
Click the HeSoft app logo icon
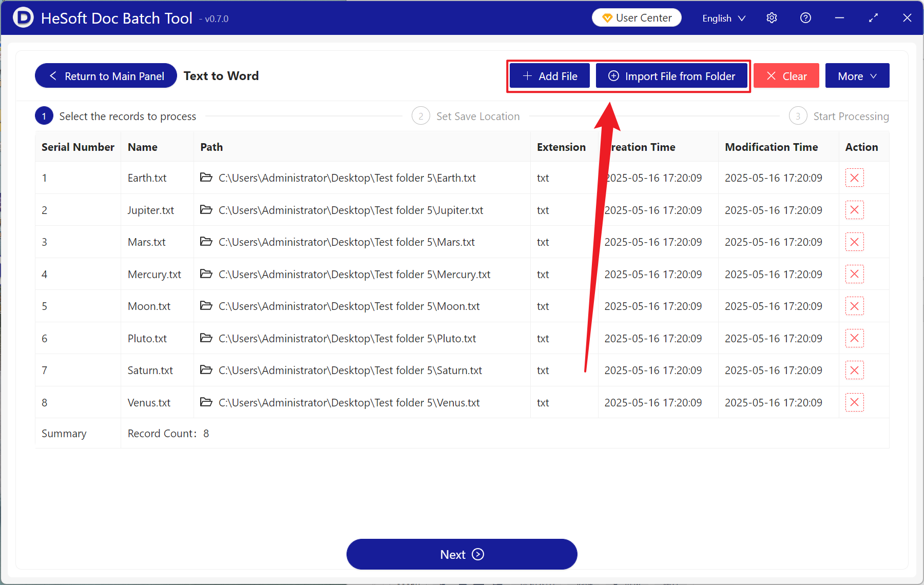23,17
